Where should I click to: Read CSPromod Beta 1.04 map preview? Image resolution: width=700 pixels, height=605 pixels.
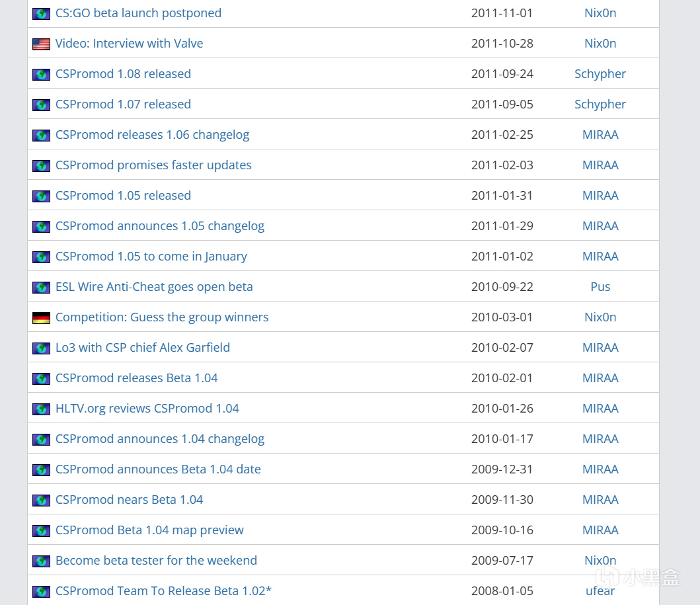click(x=149, y=530)
